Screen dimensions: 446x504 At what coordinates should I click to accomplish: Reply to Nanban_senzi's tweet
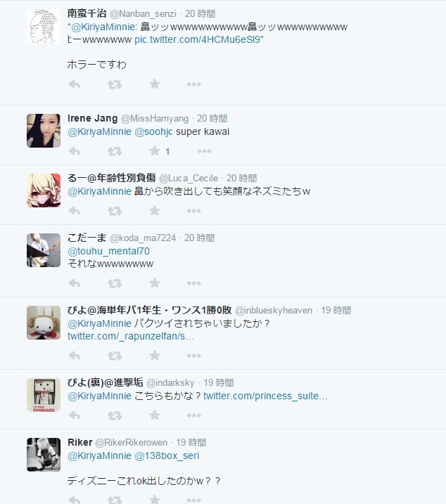click(75, 84)
